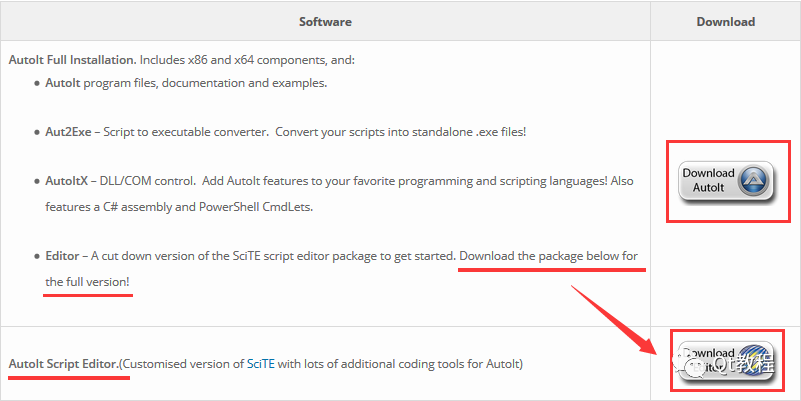Select the Download column header

coord(725,21)
